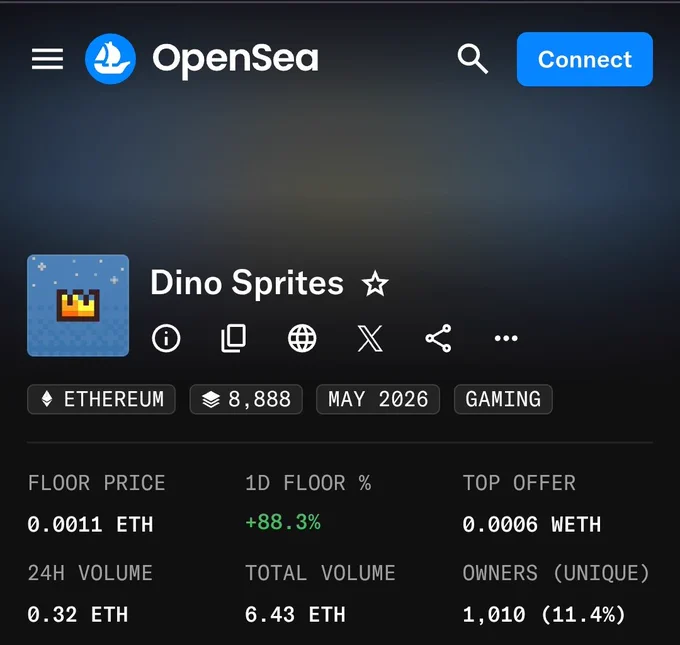Click the 24H volume 0.32 ETH value

pyautogui.click(x=78, y=615)
